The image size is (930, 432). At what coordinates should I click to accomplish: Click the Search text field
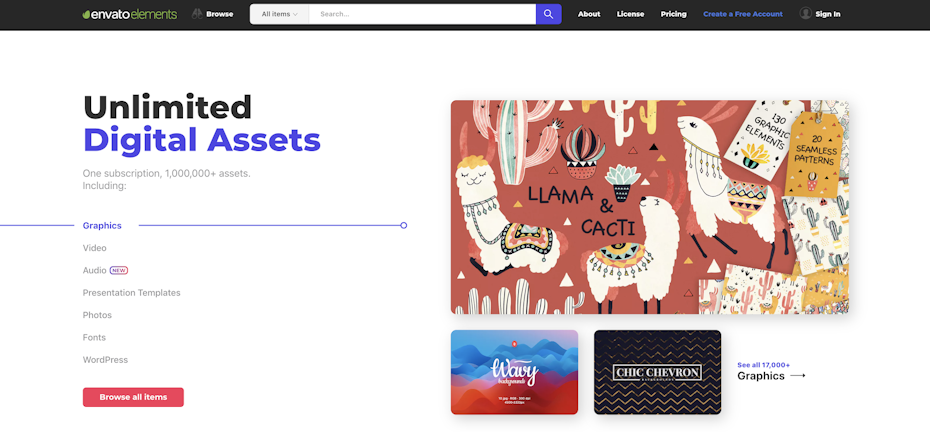coord(422,14)
